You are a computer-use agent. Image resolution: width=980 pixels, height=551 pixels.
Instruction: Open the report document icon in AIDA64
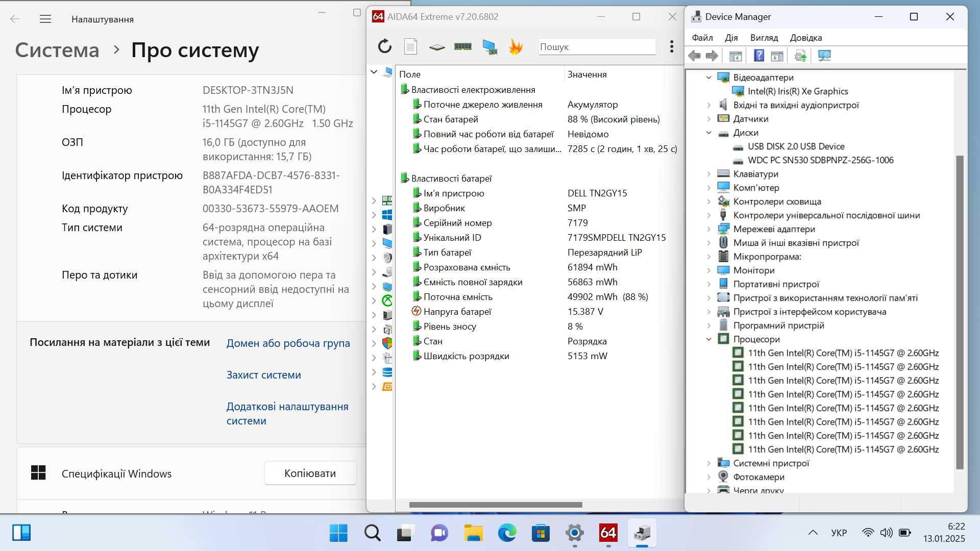tap(410, 46)
